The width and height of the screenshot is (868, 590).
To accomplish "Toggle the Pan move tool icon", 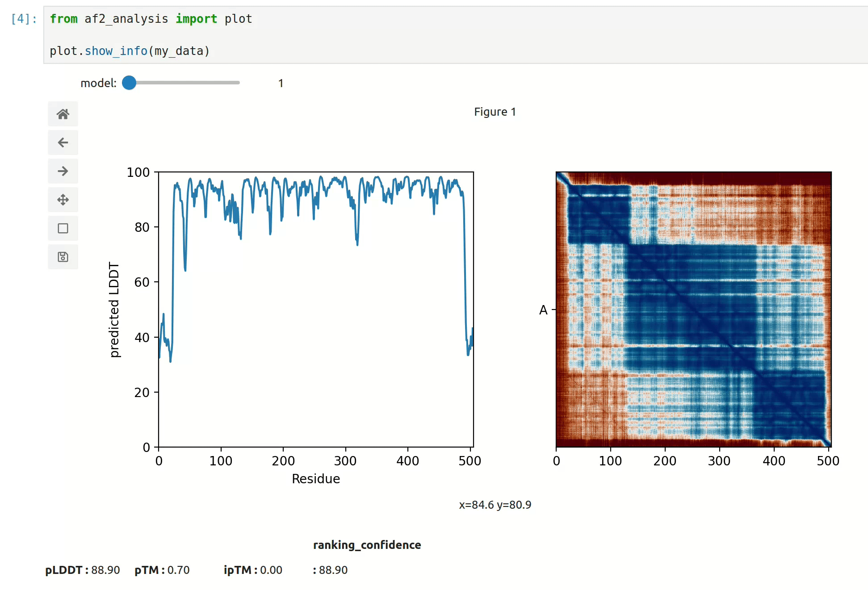I will click(x=63, y=200).
